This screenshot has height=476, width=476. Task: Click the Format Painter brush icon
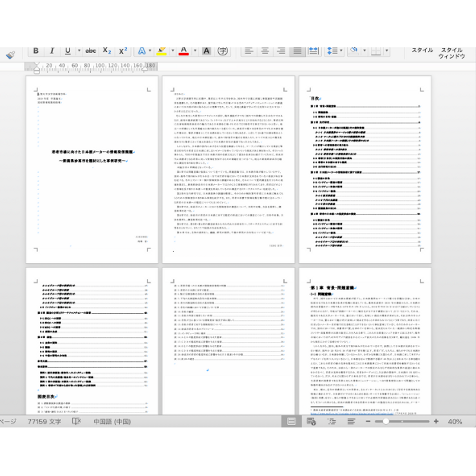pos(11,55)
